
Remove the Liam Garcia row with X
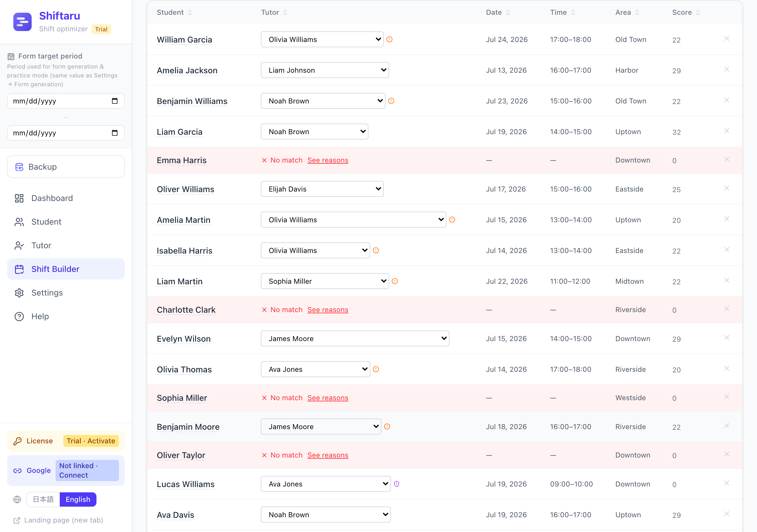coord(727,131)
